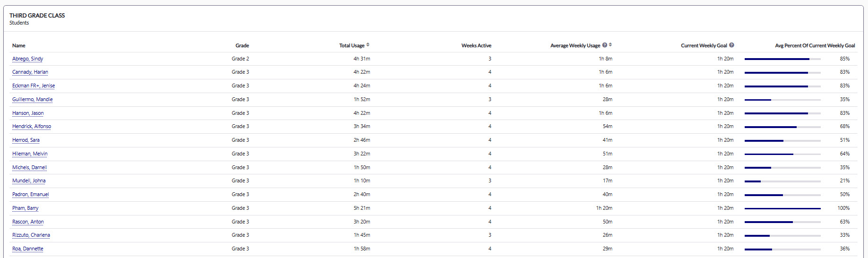Click the Avg Percent Of Current Weekly Goal header
Image resolution: width=868 pixels, height=258 pixels.
[x=815, y=45]
